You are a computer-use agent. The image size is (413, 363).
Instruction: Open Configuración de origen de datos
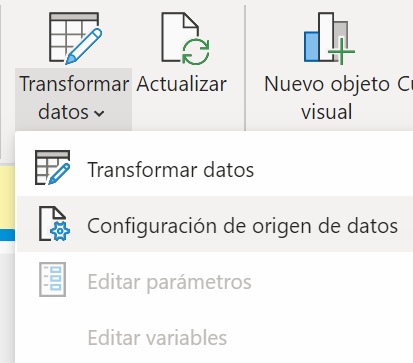click(215, 224)
